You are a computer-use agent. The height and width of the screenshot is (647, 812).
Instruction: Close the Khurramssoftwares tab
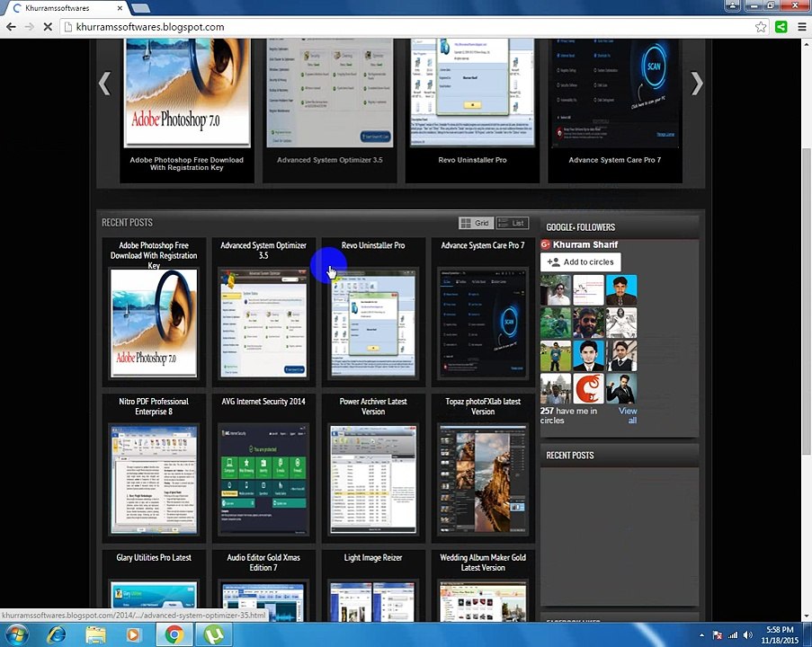(120, 8)
